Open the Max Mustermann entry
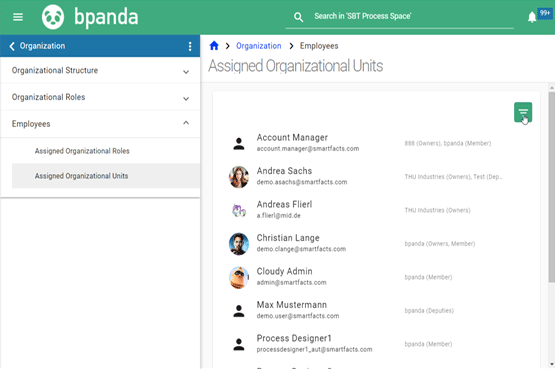Viewport: 555px width, 369px height. 377,311
